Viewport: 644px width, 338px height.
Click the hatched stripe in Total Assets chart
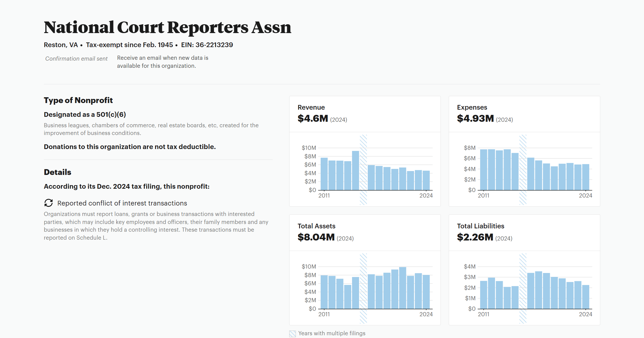point(363,288)
